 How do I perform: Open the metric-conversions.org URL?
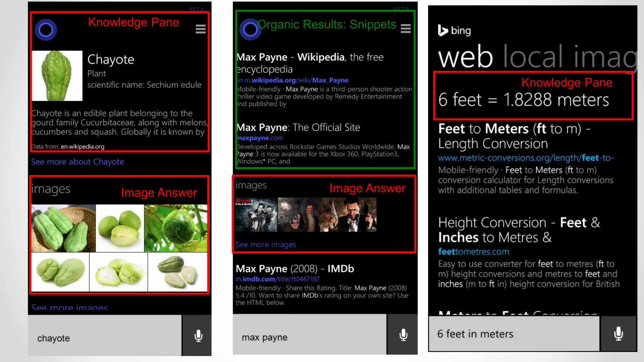(526, 158)
